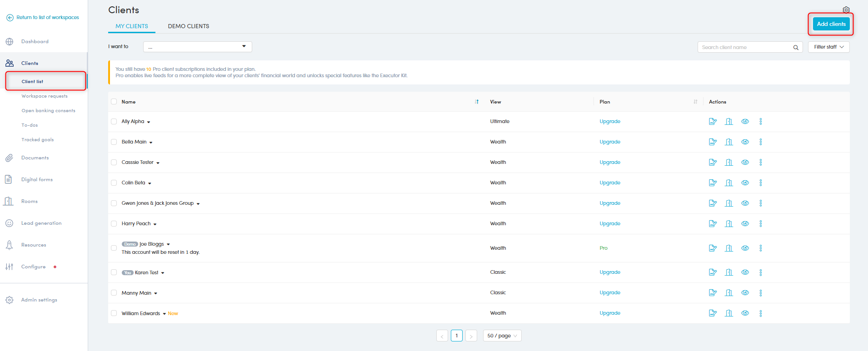Screen dimensions: 868x351
Task: Open the room icon for Bella Main
Action: point(729,142)
